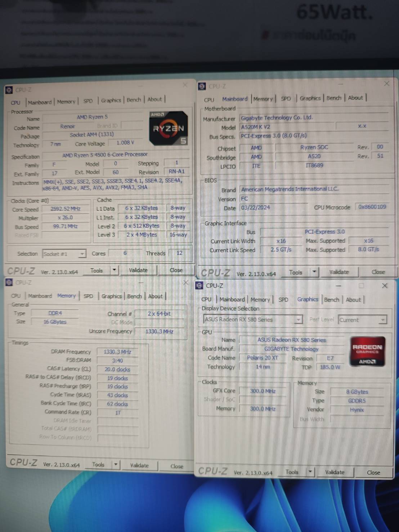Minimize the Radeon GPU CPU-Z window
This screenshot has height=532, width=399.
coord(339,286)
